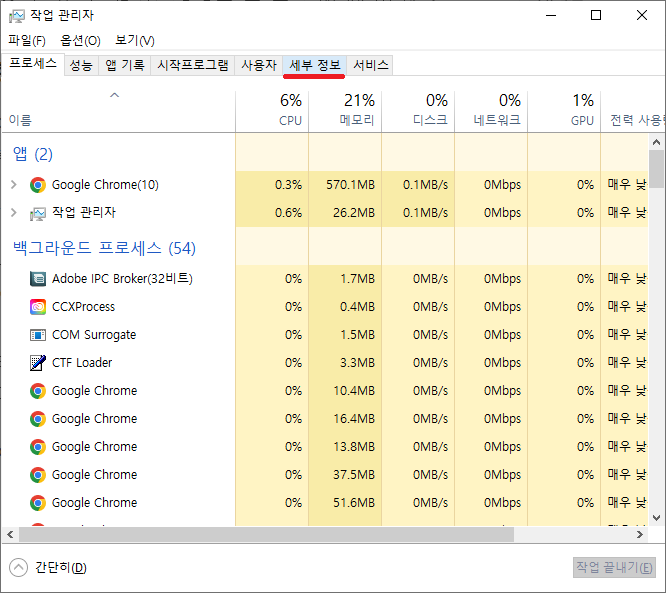
Task: Click vertical scrollbar up arrow
Action: pos(656,142)
